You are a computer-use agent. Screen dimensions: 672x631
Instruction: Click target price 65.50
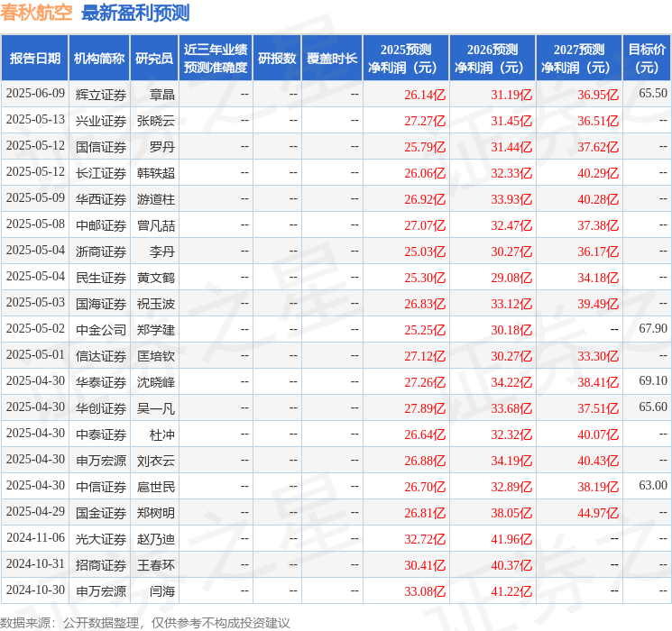point(653,93)
